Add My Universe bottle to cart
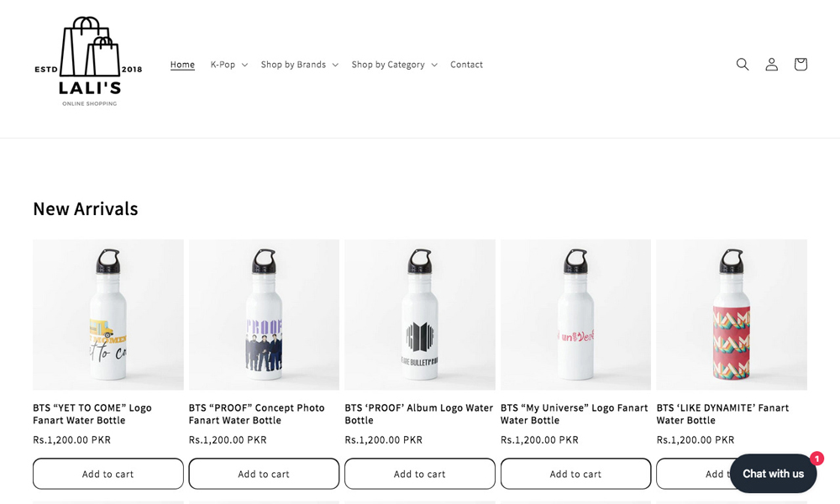This screenshot has width=840, height=504. (575, 474)
